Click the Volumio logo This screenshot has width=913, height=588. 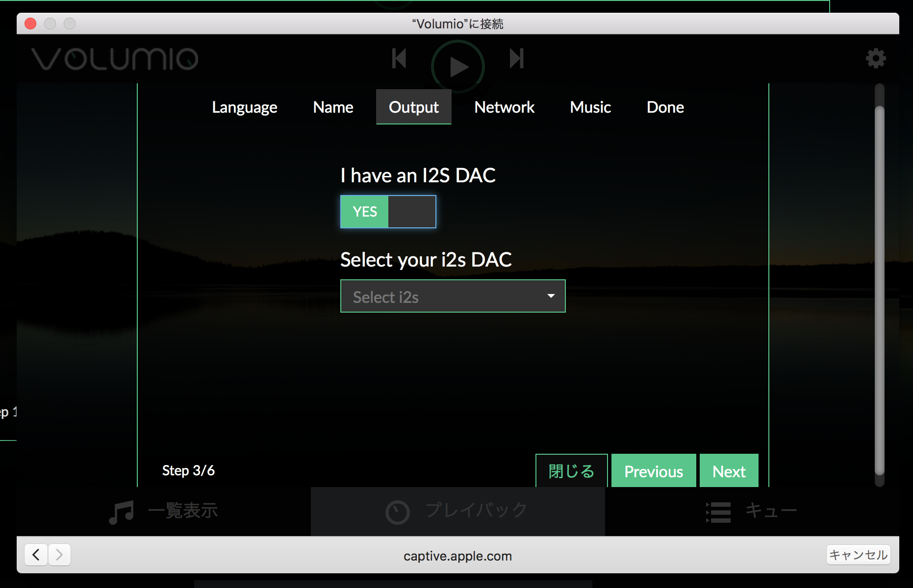point(115,59)
